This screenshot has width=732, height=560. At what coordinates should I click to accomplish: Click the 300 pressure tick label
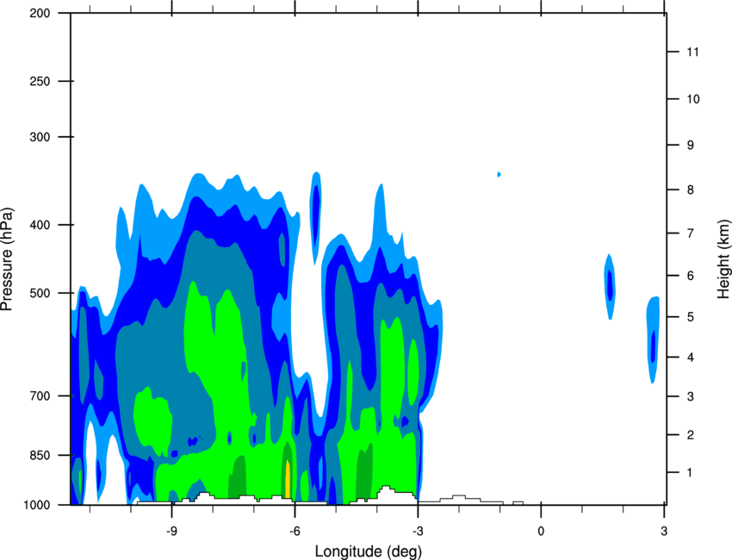click(x=40, y=137)
